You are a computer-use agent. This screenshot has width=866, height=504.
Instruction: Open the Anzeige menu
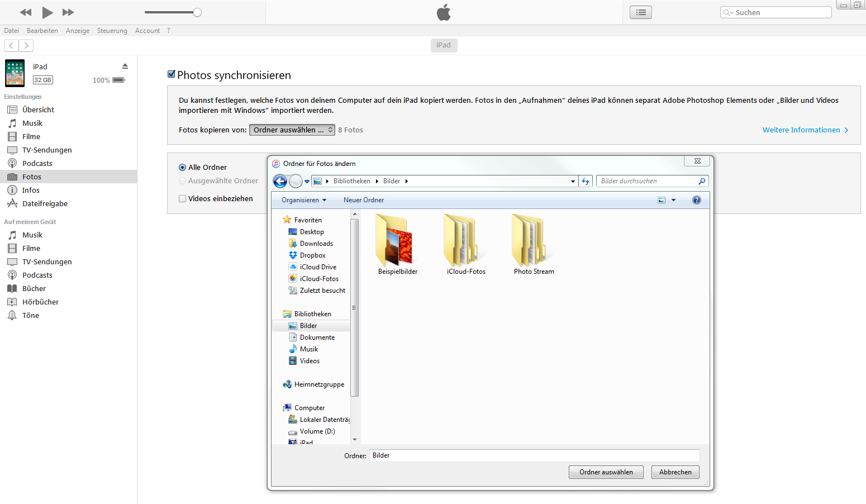[x=78, y=31]
